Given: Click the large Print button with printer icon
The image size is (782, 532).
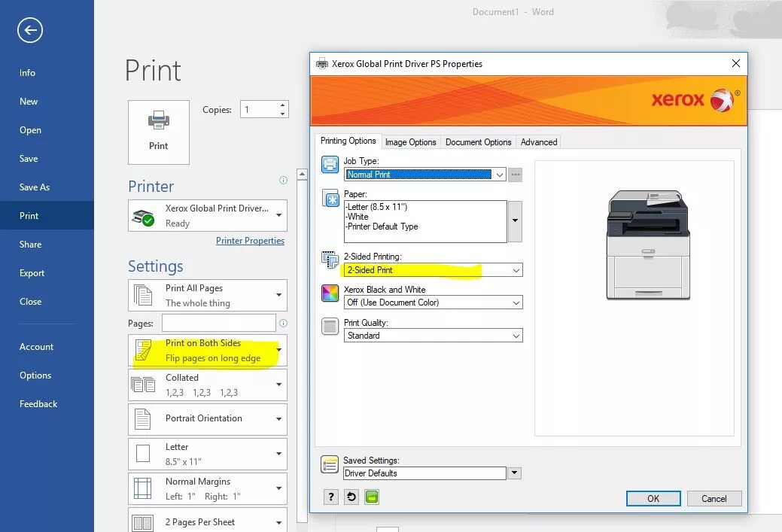Looking at the screenshot, I should [x=159, y=132].
